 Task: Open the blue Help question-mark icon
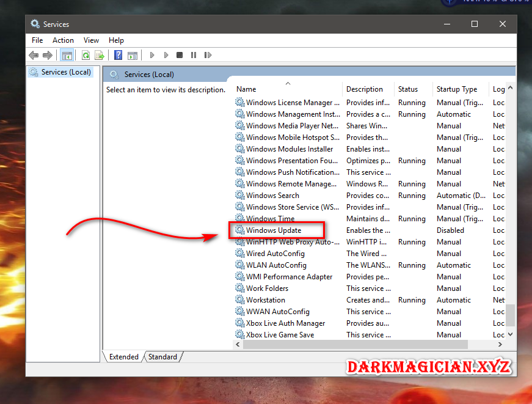pyautogui.click(x=118, y=55)
